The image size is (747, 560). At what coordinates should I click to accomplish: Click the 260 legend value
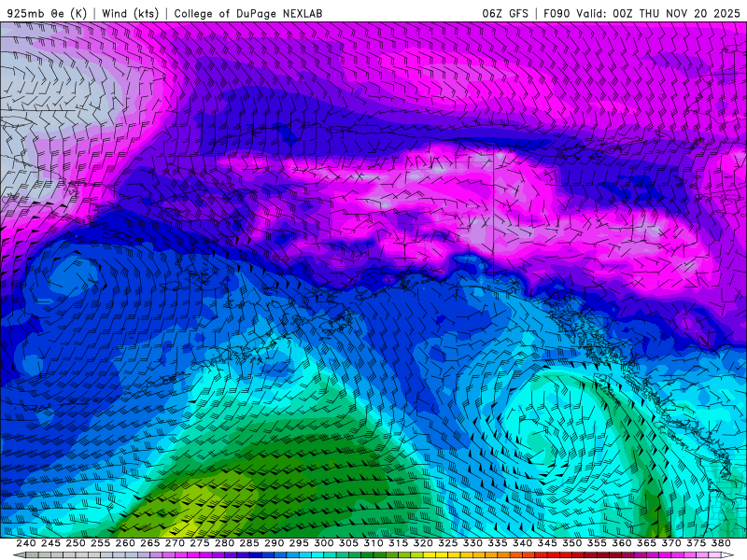tap(125, 543)
